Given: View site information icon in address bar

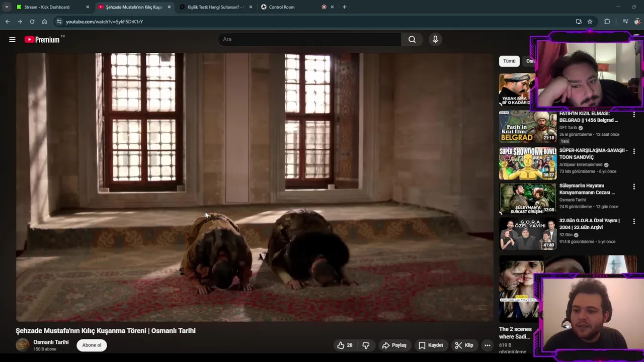Looking at the screenshot, I should [59, 22].
